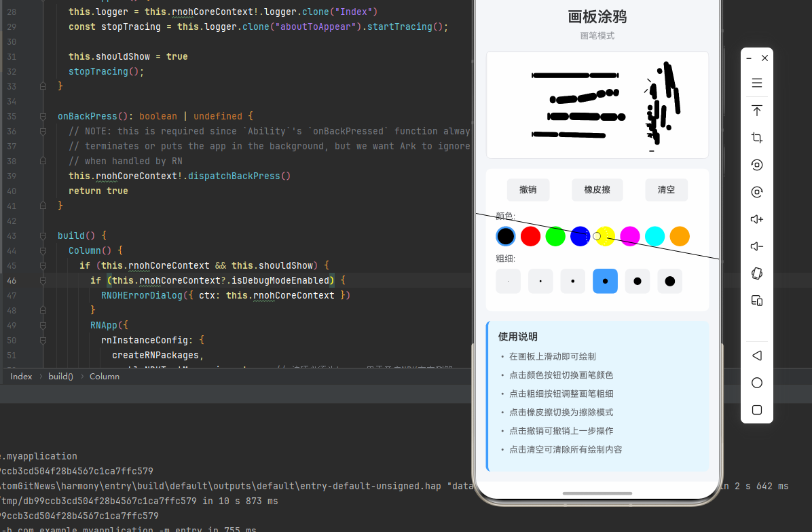Open the Index breadcrumb item
This screenshot has width=812, height=532.
click(x=21, y=376)
